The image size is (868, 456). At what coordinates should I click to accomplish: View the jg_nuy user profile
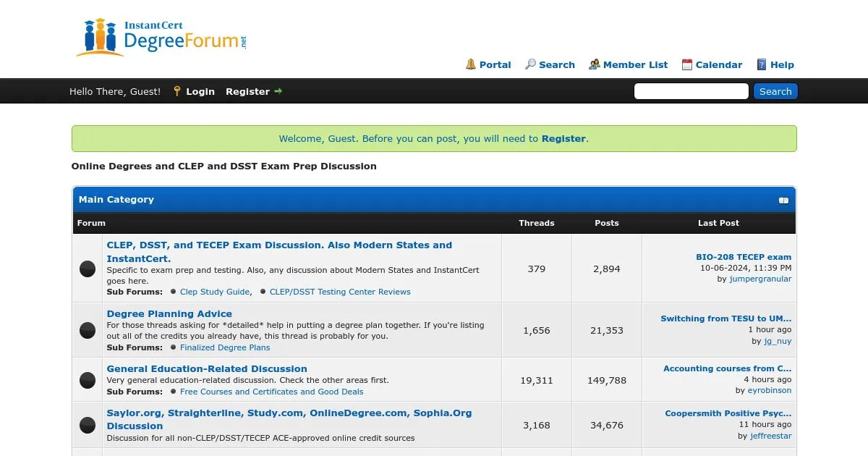(778, 341)
